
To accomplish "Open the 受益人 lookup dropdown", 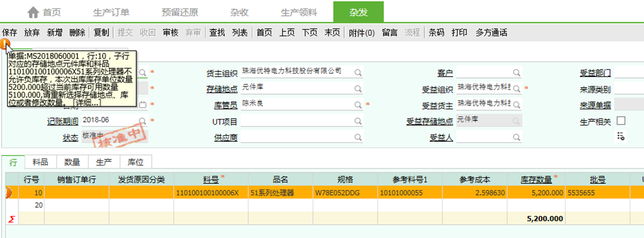I will click(x=517, y=137).
